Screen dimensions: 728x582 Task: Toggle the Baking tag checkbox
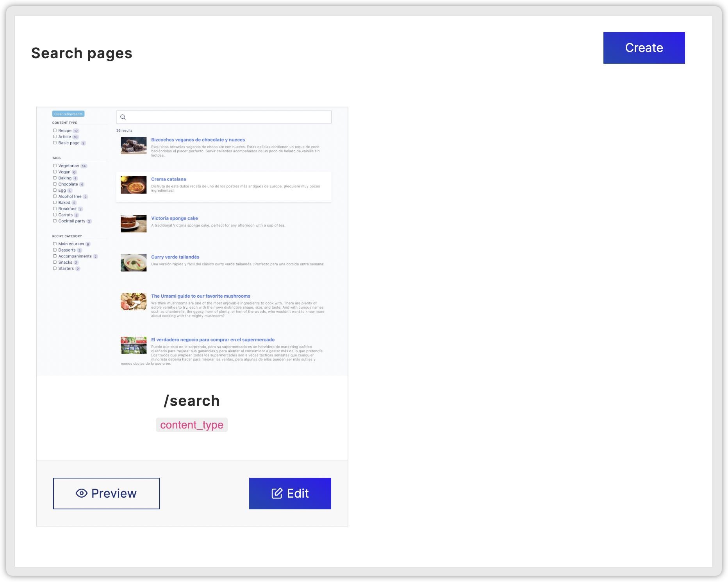pyautogui.click(x=55, y=178)
